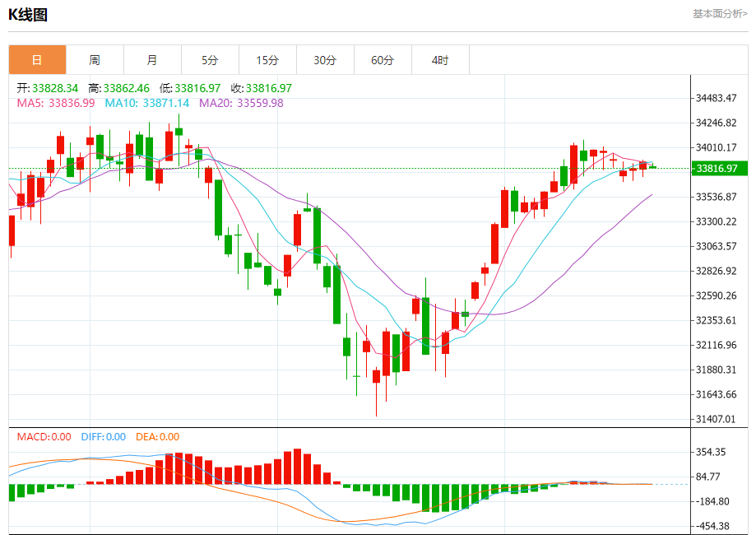Click the 开: 33828.34 open value
The image size is (756, 535).
47,88
